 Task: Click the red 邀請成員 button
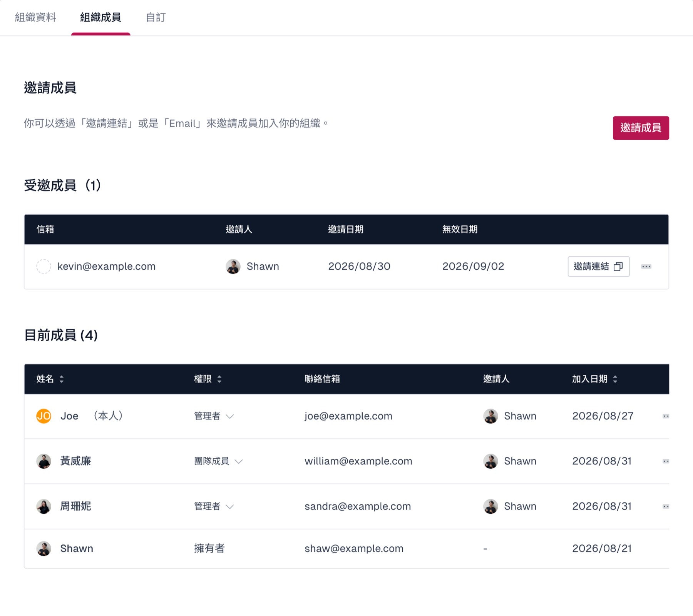click(641, 128)
